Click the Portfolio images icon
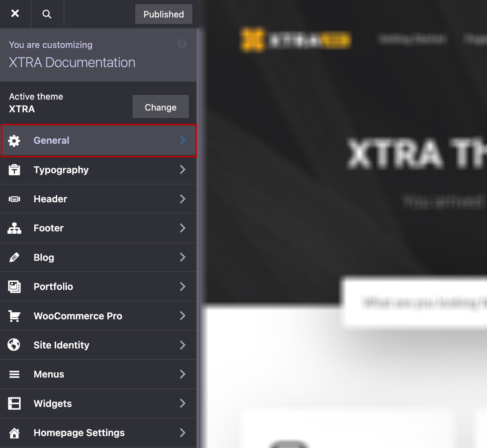 pos(14,287)
